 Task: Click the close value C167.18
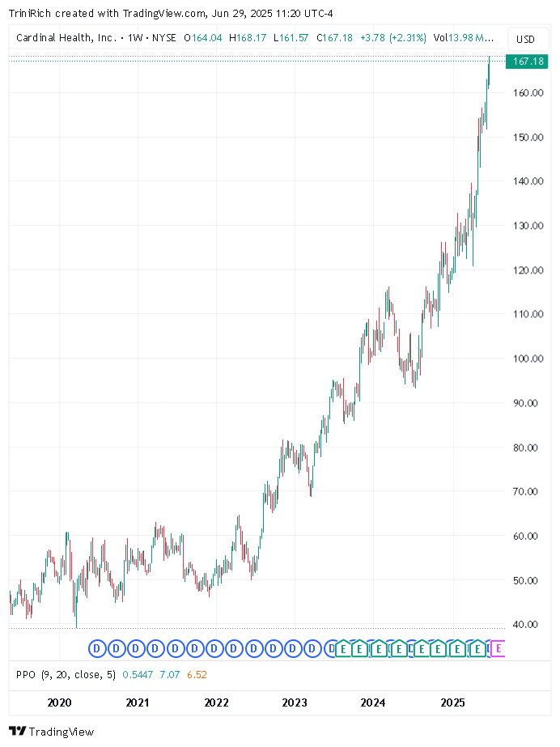tap(335, 38)
